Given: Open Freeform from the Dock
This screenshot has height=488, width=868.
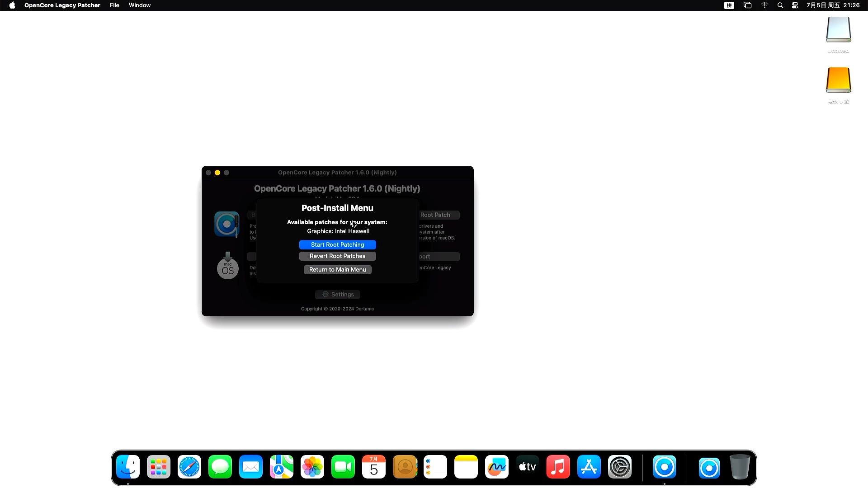Looking at the screenshot, I should pos(497,467).
